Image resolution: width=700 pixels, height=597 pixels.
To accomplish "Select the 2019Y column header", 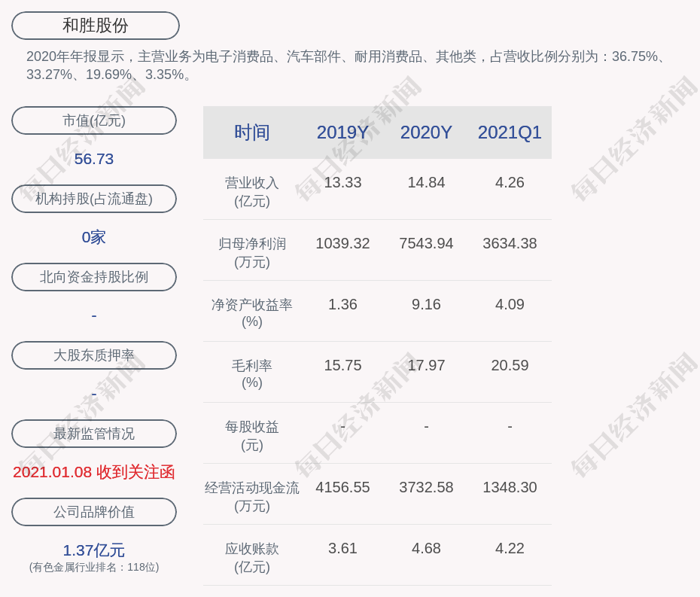I will pos(342,132).
